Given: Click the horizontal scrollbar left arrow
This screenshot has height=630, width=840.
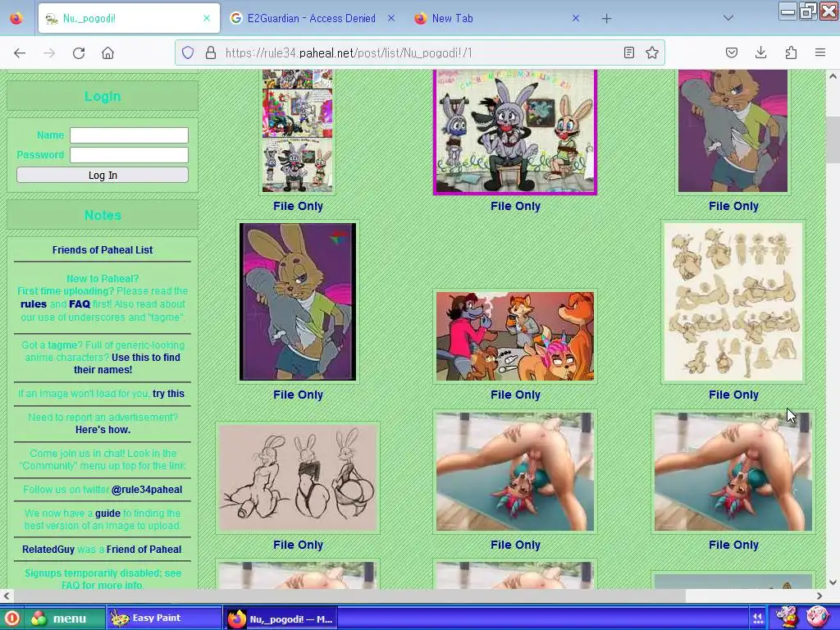Looking at the screenshot, I should (x=7, y=596).
